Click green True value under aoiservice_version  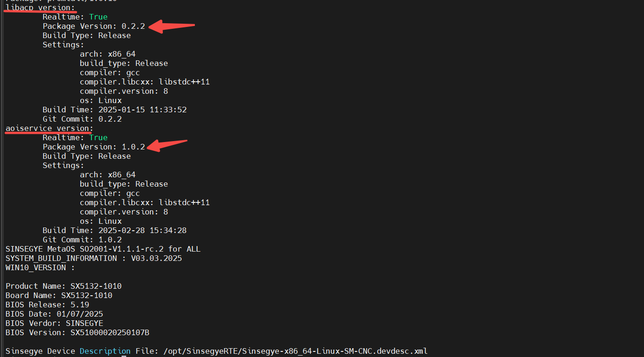98,137
